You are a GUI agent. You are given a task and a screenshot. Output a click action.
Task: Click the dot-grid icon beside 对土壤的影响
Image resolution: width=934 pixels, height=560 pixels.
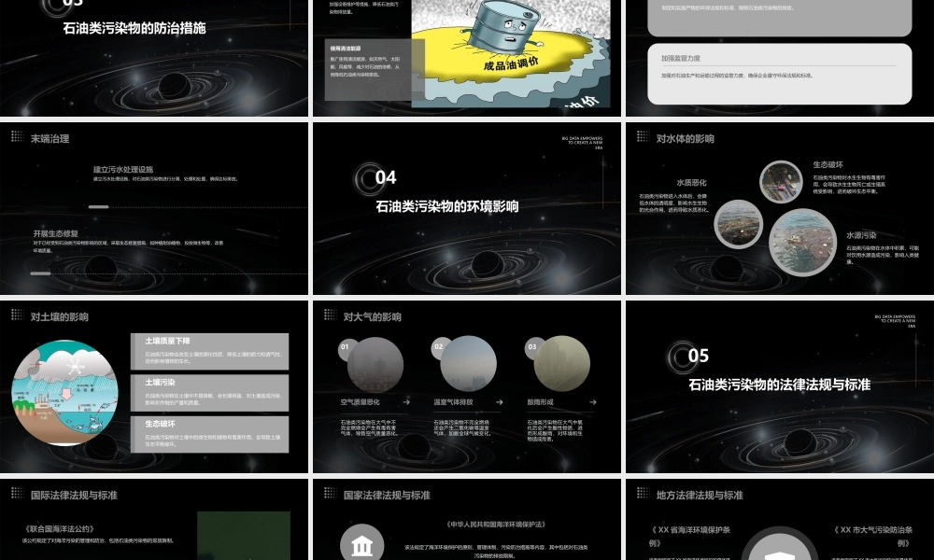pos(17,315)
